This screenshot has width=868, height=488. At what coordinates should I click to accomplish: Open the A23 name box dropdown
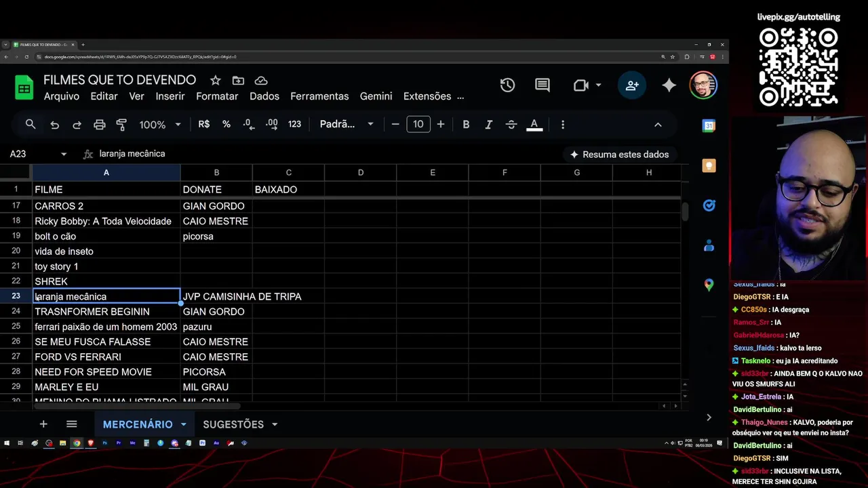pyautogui.click(x=64, y=155)
